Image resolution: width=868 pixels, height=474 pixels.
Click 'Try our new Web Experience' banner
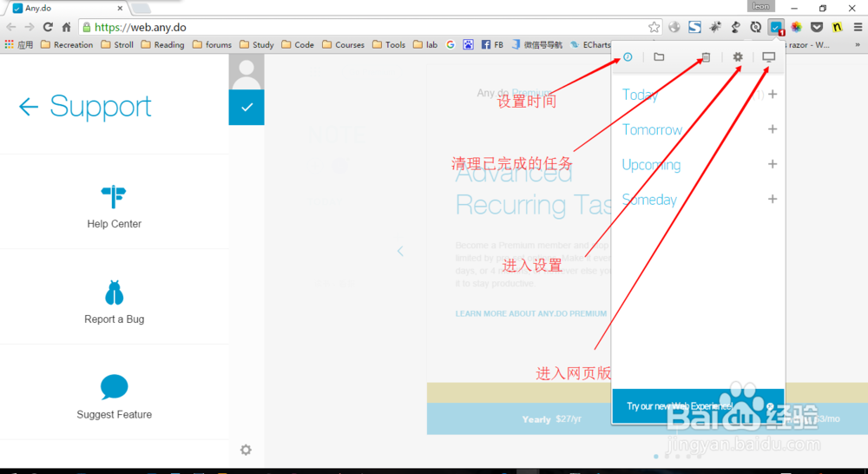tap(698, 406)
